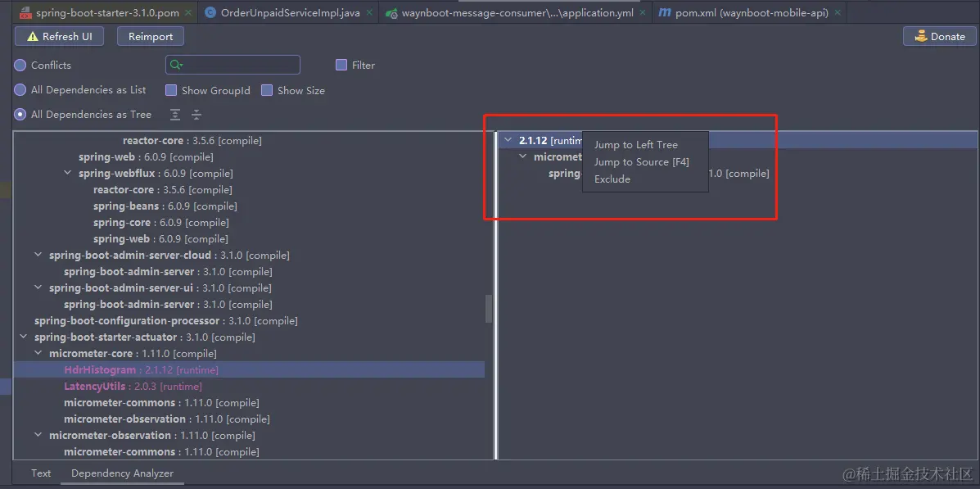
Task: Collapse spring-boot-admin-server-cloud node
Action: (38, 255)
